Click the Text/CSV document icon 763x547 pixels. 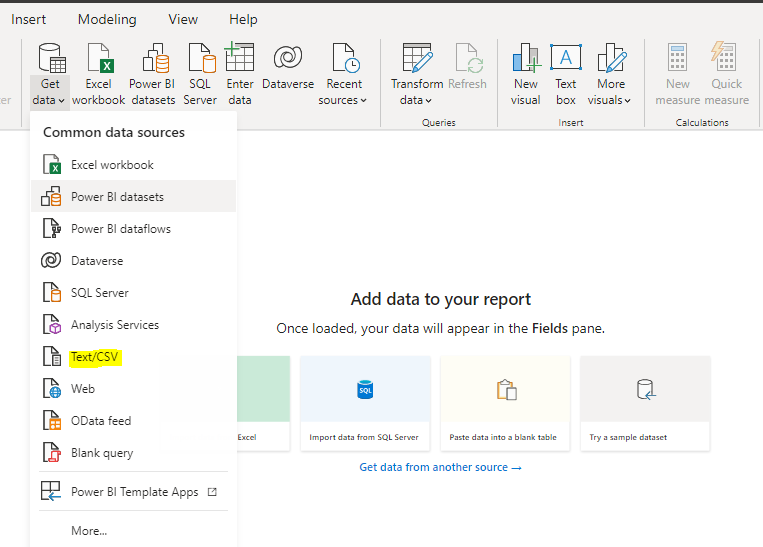(x=52, y=356)
